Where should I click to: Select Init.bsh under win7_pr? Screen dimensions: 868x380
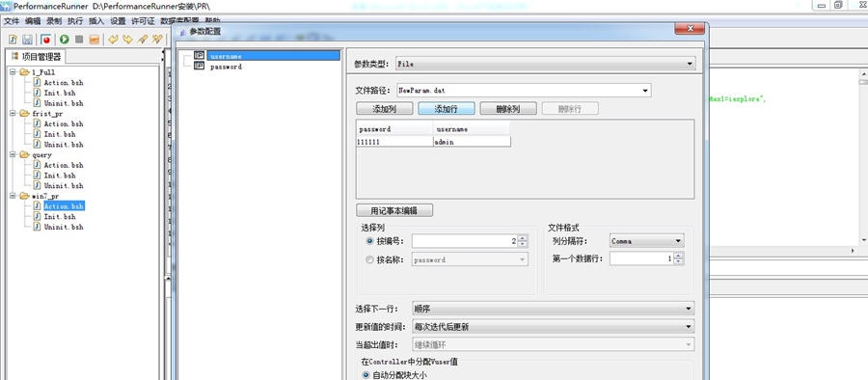coord(60,217)
